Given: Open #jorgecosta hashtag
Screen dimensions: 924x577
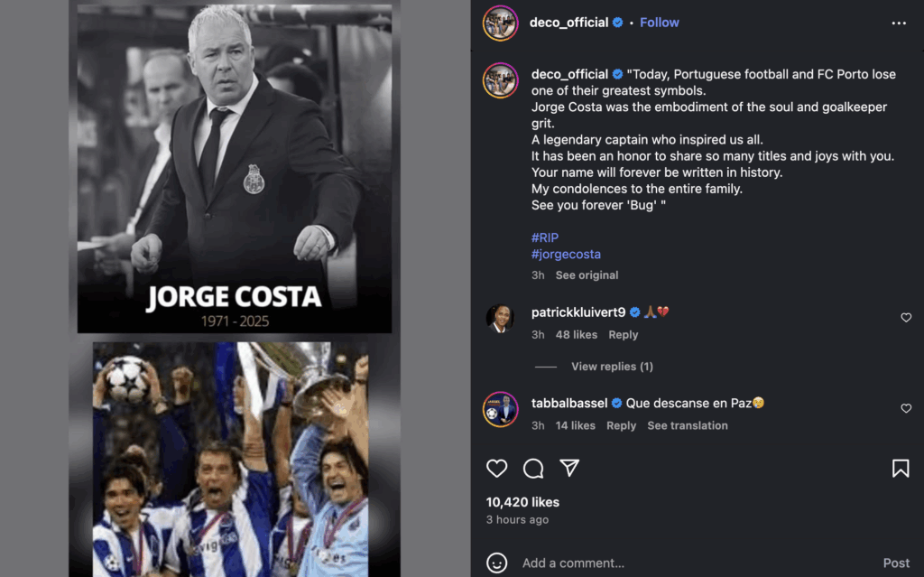Looking at the screenshot, I should (x=566, y=255).
